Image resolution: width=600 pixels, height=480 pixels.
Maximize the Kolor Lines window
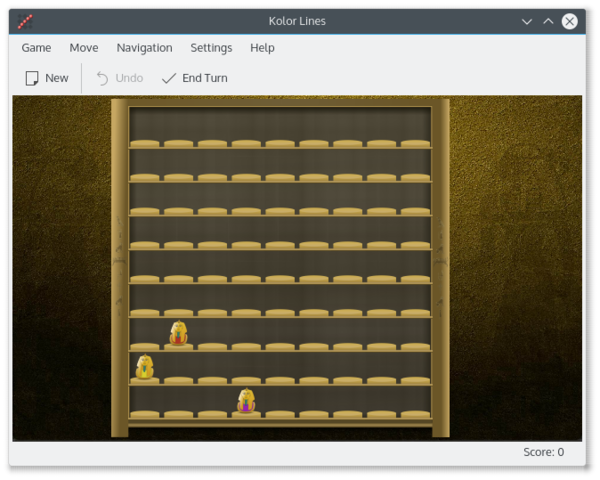coord(548,21)
